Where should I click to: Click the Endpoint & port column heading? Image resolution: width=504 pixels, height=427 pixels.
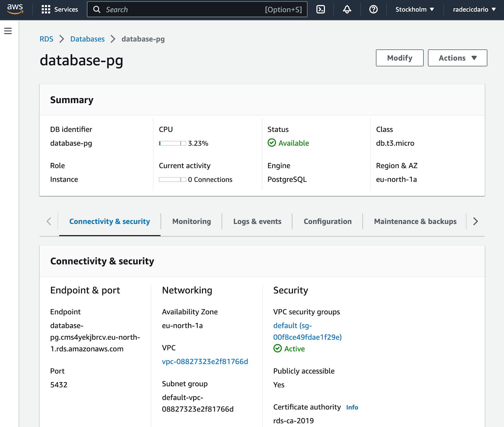85,290
